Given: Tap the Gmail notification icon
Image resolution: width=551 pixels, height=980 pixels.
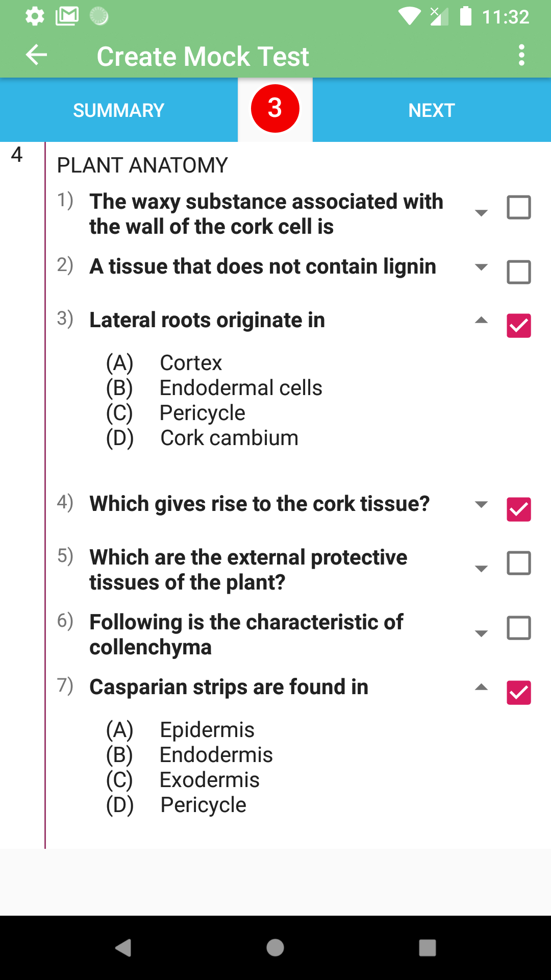Looking at the screenshot, I should pos(67,16).
